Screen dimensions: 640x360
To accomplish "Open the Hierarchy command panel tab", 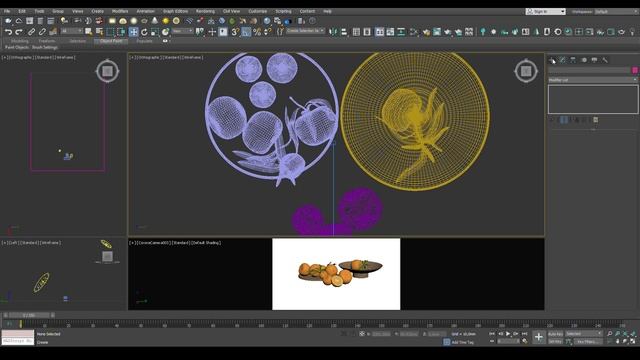I will [573, 60].
